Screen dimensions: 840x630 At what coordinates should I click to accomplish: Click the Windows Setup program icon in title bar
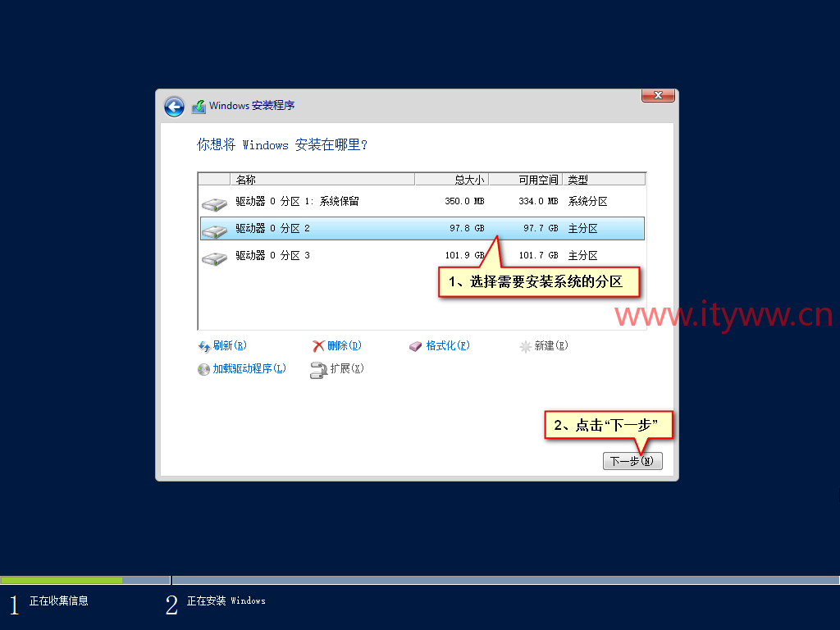click(199, 106)
